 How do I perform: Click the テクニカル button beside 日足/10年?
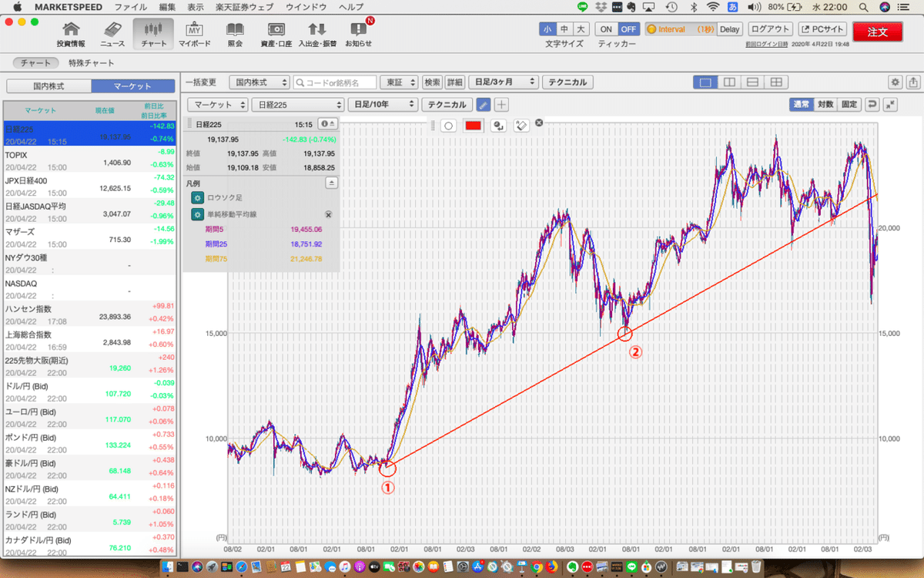(x=447, y=104)
